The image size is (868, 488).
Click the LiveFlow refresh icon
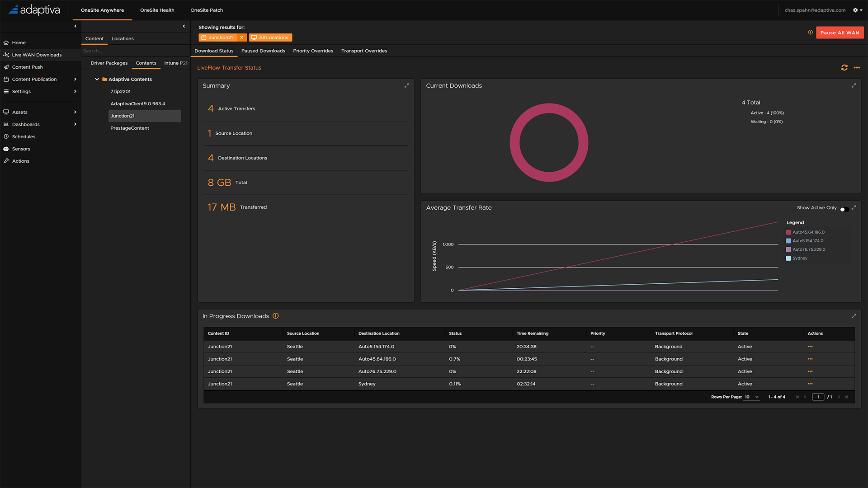844,68
